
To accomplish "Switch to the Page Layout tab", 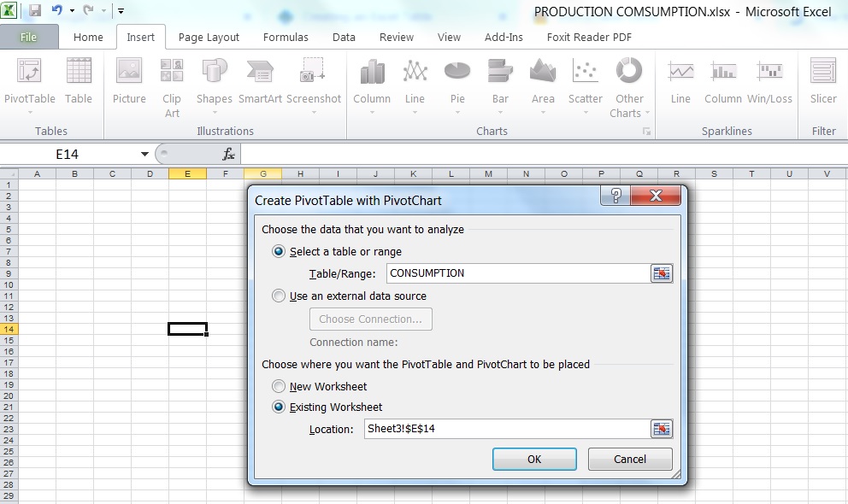I will pos(209,38).
